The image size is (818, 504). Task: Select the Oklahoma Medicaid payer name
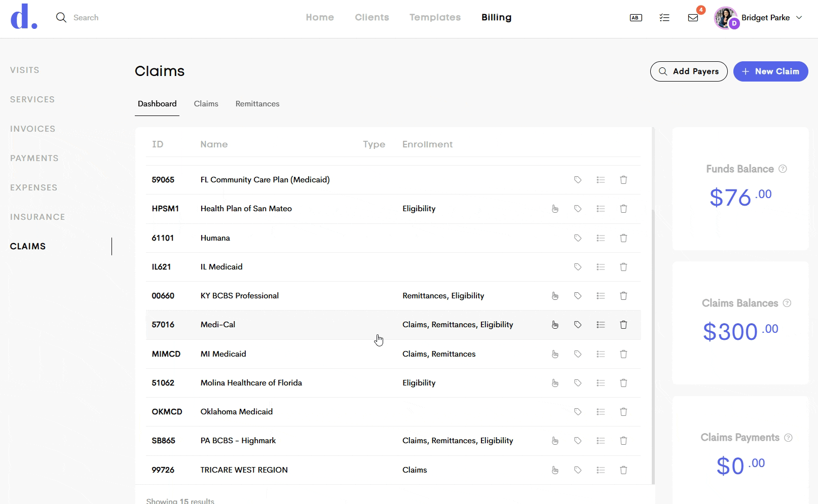[237, 412]
